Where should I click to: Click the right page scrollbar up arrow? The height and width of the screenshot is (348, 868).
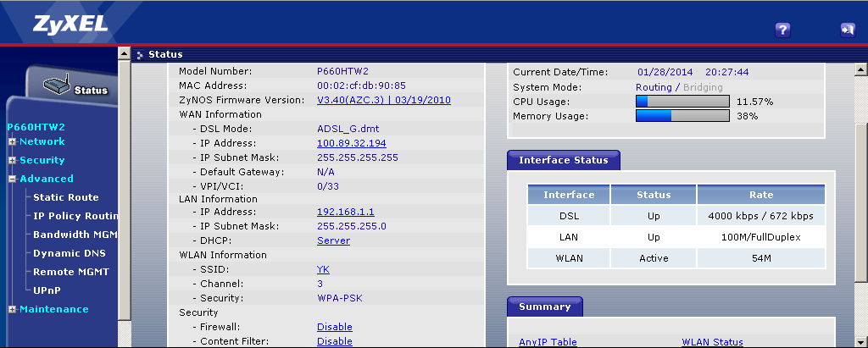860,69
